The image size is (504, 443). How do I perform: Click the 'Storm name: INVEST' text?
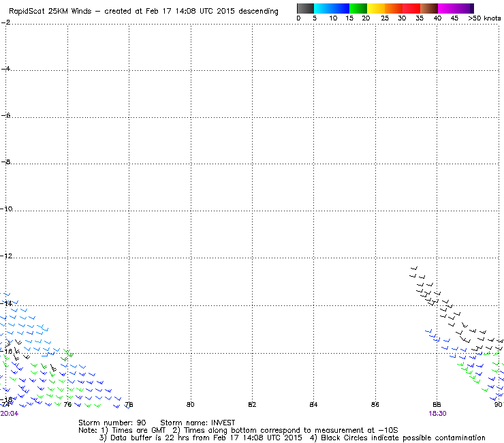(198, 423)
